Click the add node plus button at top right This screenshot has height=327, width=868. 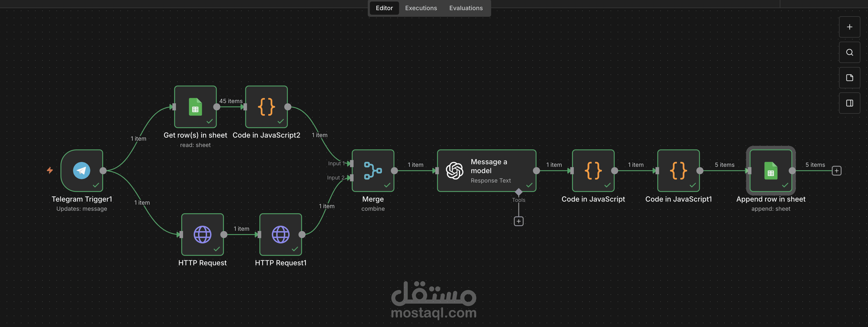coord(849,27)
